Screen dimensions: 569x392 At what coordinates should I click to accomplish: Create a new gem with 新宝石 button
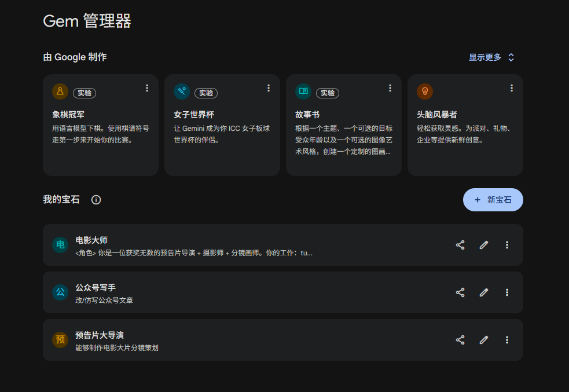point(493,199)
